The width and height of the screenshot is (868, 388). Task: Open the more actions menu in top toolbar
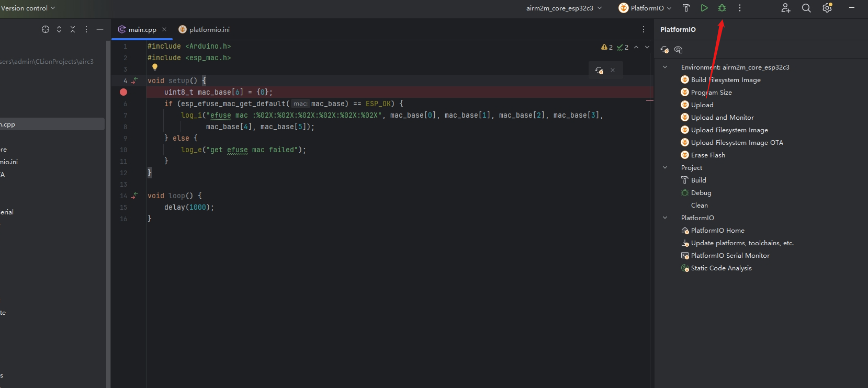coord(740,8)
